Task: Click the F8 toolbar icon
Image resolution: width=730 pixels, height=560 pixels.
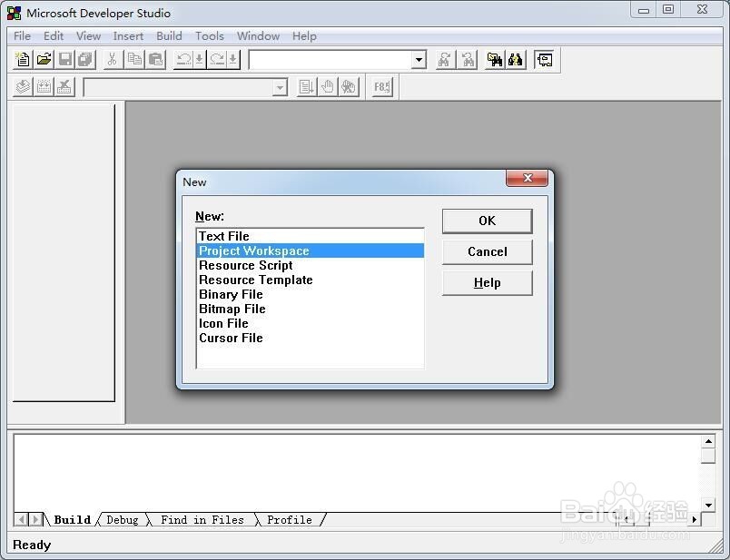Action: [x=381, y=86]
